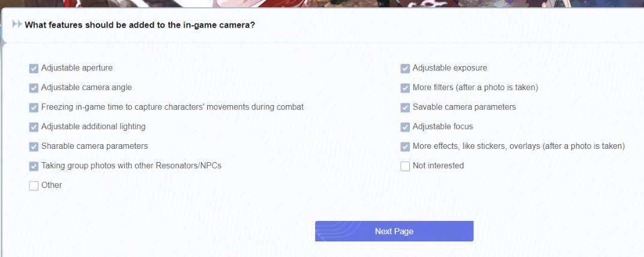Click the in-game camera question heading
The width and height of the screenshot is (644, 257).
[x=140, y=25]
